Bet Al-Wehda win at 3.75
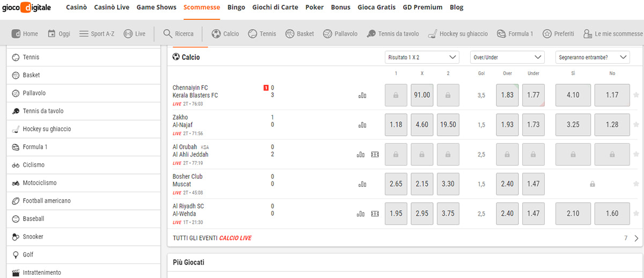The image size is (644, 278). click(x=448, y=213)
